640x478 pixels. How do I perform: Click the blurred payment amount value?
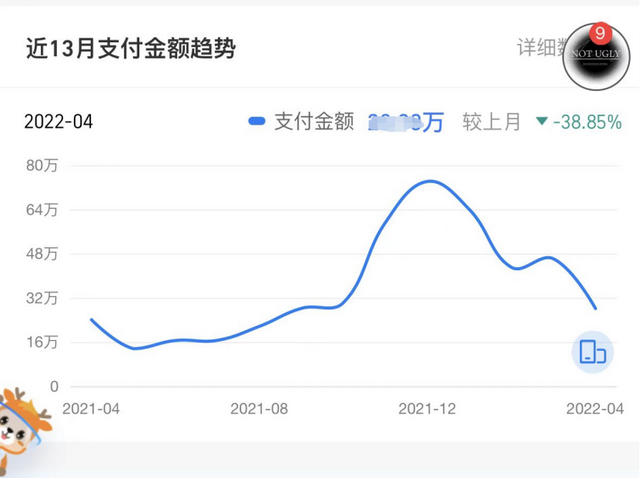click(x=405, y=122)
